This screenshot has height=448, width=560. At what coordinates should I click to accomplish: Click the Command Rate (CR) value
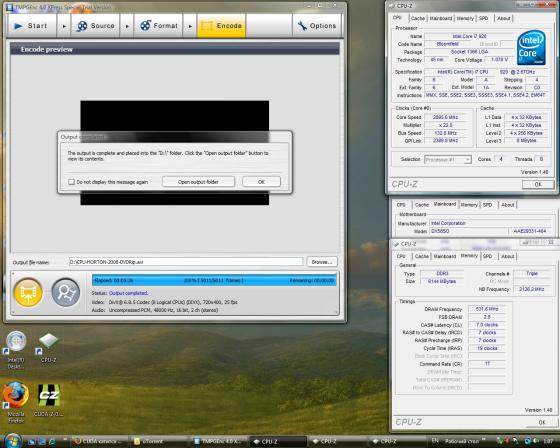[487, 364]
